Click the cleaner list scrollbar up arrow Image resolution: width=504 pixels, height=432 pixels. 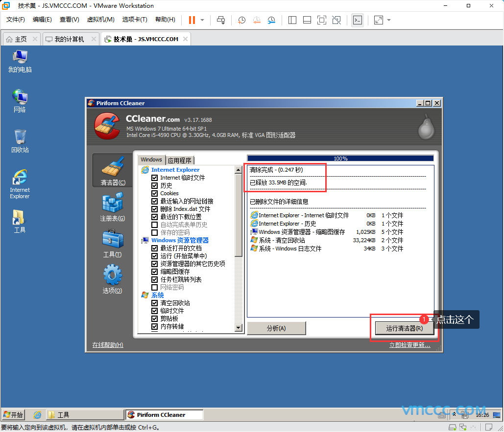(238, 170)
